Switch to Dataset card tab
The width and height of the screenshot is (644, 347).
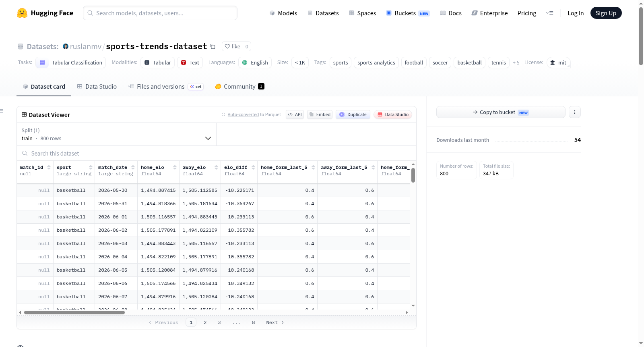point(43,86)
